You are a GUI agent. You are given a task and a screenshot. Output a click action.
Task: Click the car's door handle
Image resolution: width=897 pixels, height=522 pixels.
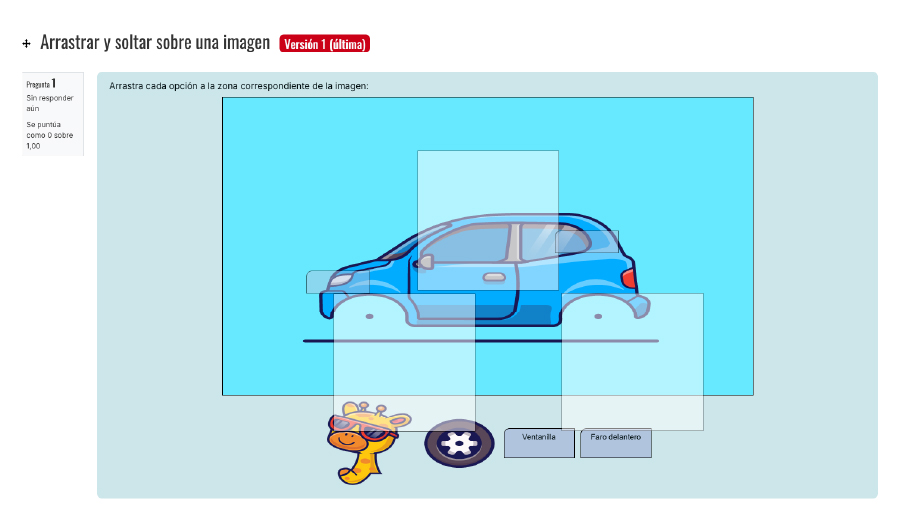tap(494, 278)
